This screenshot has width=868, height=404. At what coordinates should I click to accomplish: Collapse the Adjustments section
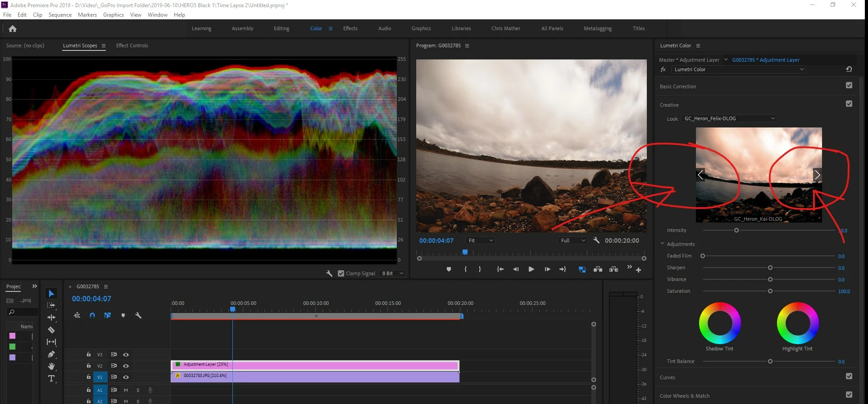tap(663, 244)
